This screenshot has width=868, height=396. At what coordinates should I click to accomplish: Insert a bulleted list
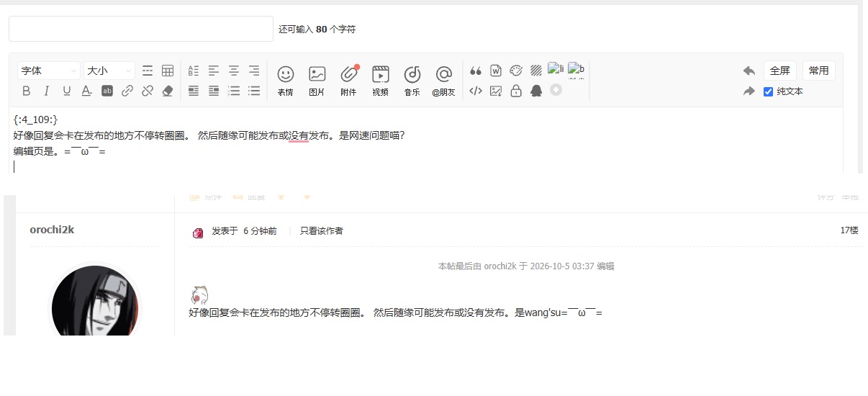(254, 91)
